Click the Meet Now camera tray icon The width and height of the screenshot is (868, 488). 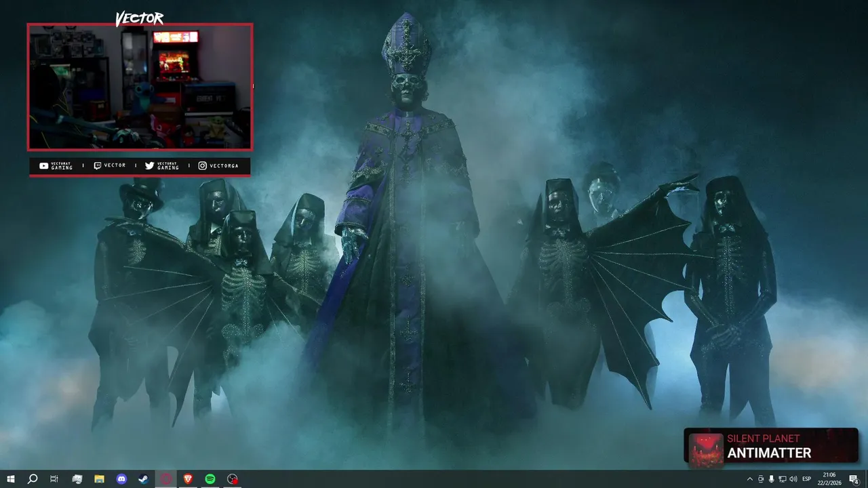point(760,479)
